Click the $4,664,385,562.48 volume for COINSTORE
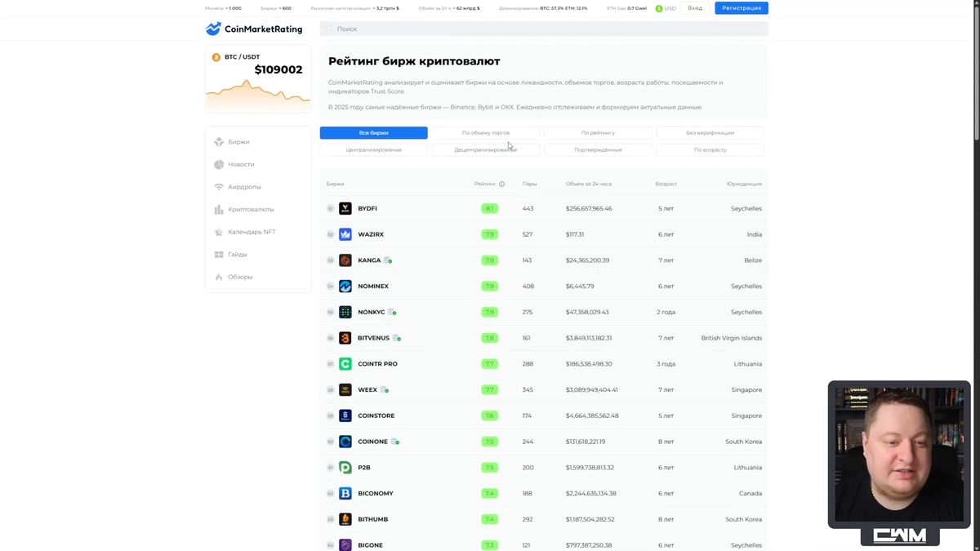The width and height of the screenshot is (980, 551). 592,415
